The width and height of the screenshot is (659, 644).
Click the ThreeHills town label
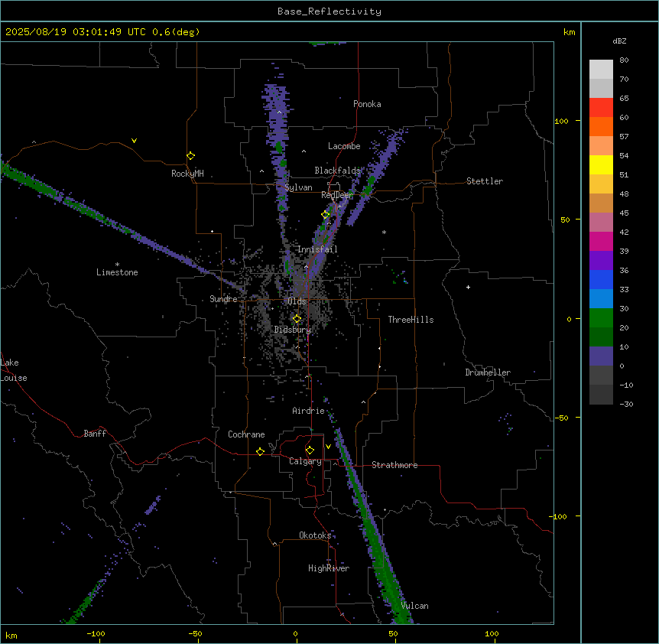point(411,320)
